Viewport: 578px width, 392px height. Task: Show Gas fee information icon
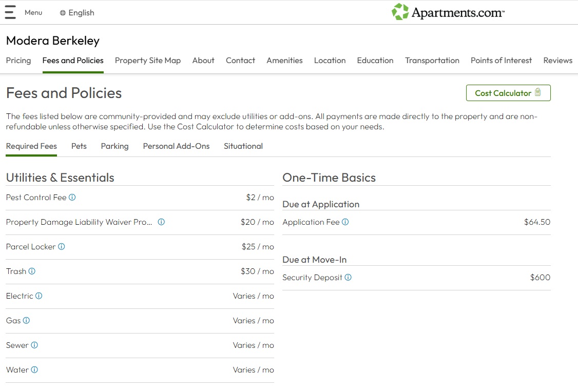(x=27, y=321)
